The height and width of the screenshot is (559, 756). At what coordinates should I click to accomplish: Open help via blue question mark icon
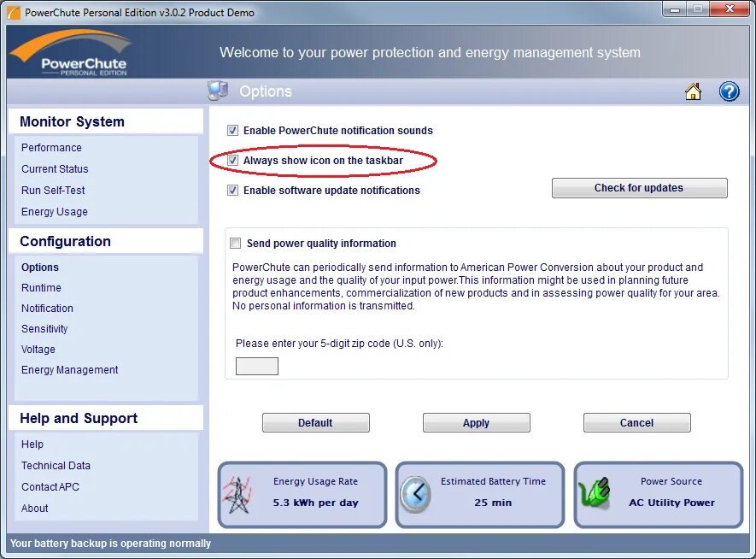pos(729,91)
